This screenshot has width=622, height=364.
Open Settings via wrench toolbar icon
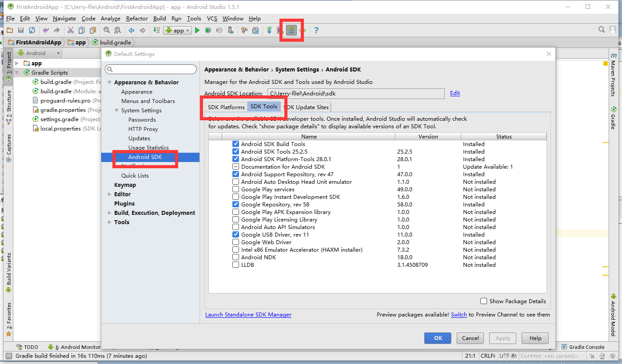[244, 30]
